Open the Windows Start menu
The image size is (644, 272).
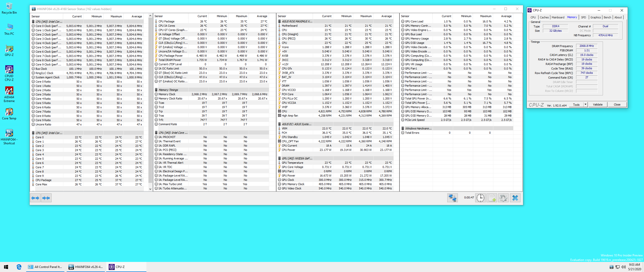(x=6, y=267)
